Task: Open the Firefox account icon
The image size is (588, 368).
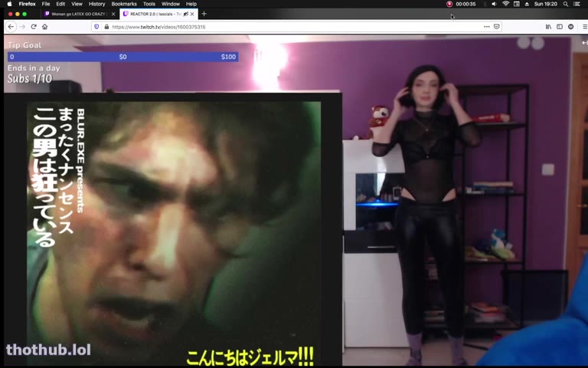Action: (x=570, y=27)
